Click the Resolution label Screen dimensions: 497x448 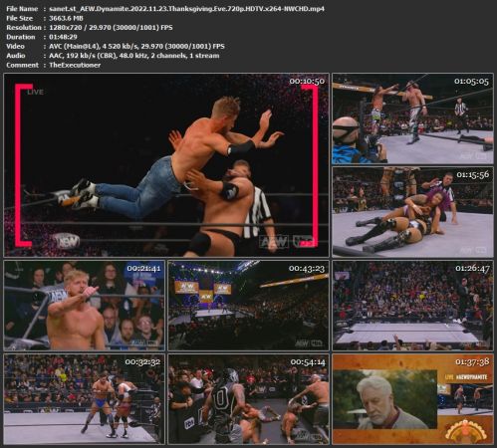pos(24,28)
